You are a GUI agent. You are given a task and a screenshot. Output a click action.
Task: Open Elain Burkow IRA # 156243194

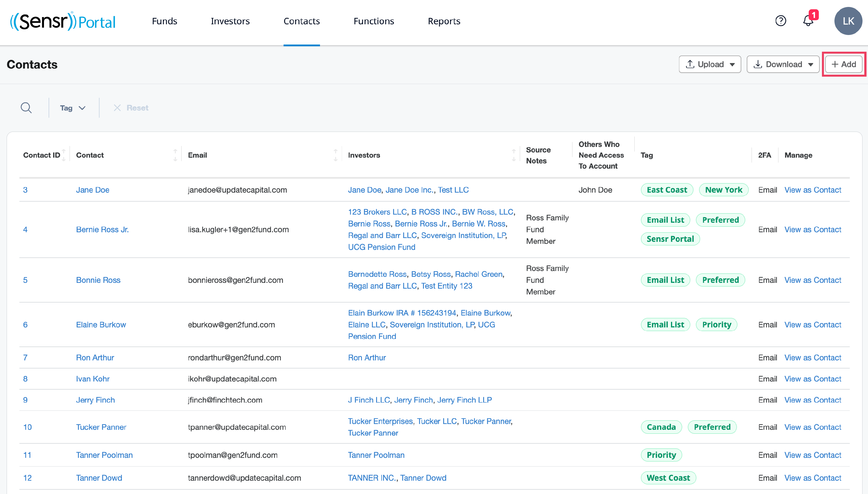point(402,313)
